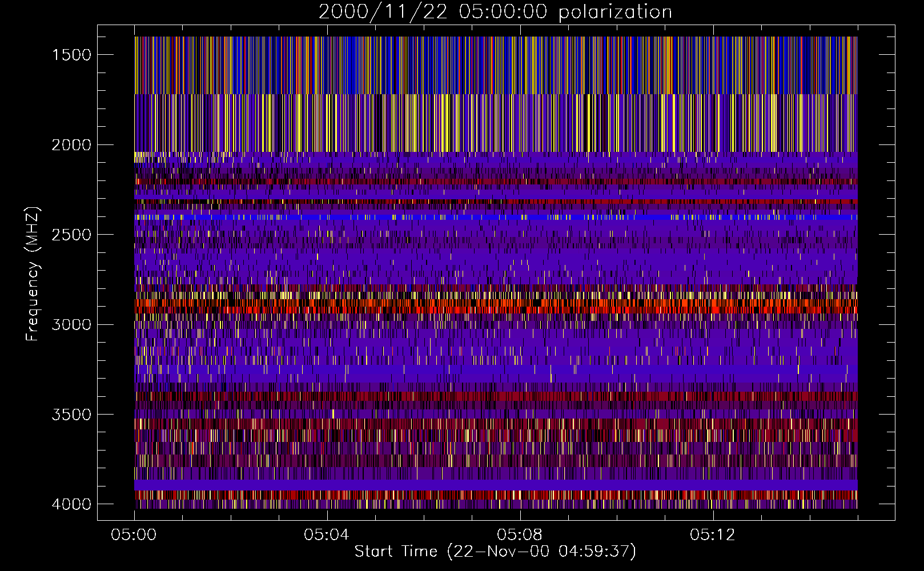Screen dimensions: 924x571
Task: Click the 3000 frequency tick label
Action: [x=71, y=325]
